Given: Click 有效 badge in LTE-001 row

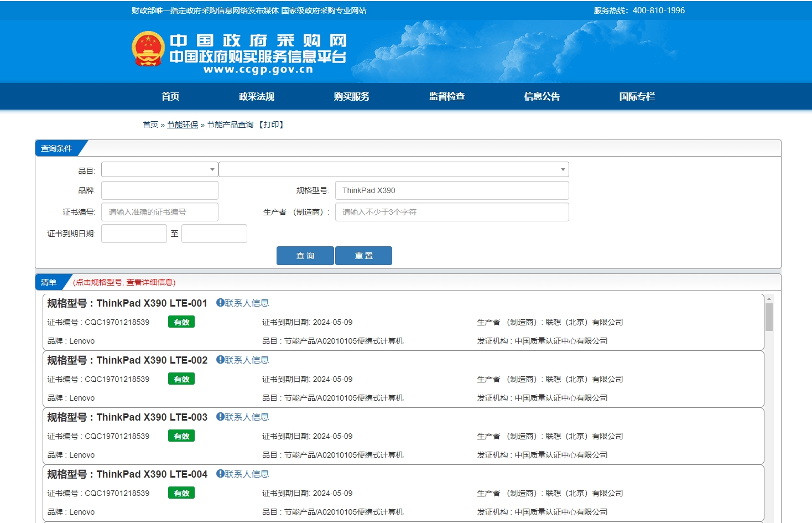Looking at the screenshot, I should click(x=181, y=322).
